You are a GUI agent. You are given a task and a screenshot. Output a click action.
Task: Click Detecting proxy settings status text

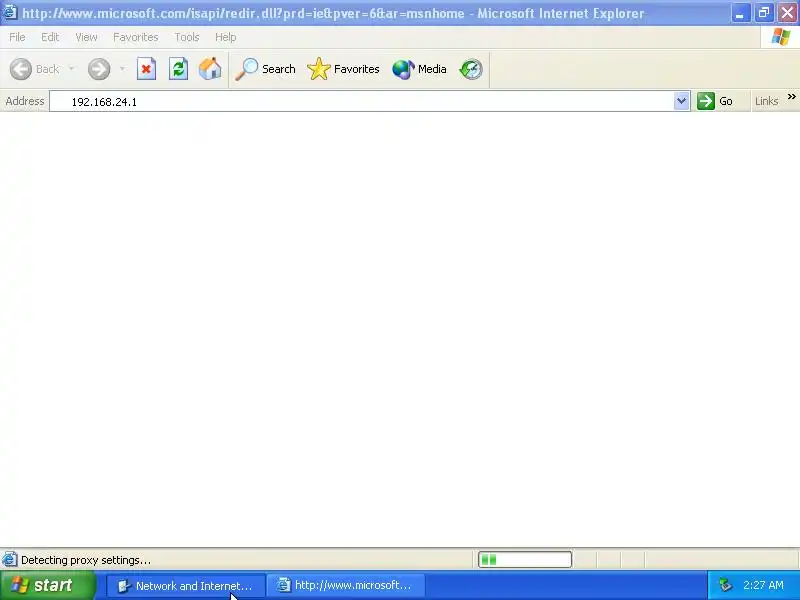click(86, 560)
